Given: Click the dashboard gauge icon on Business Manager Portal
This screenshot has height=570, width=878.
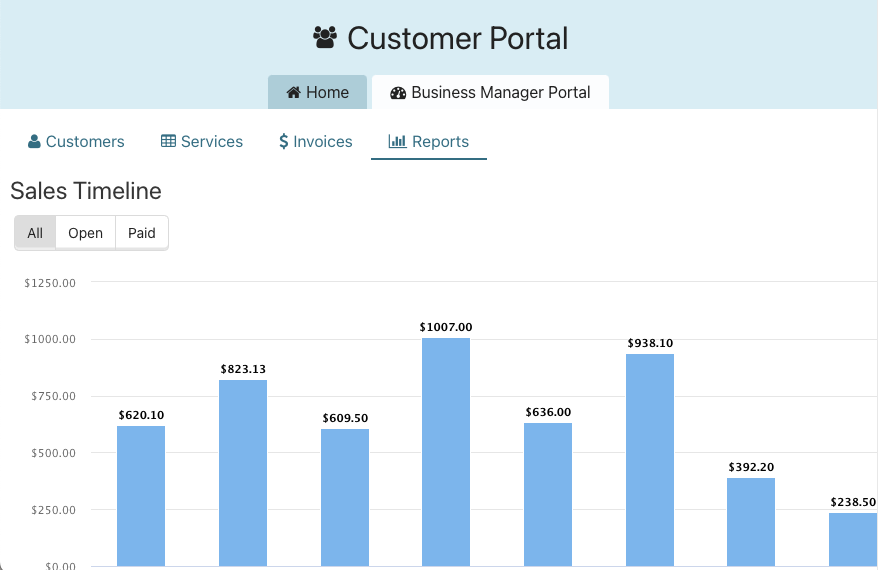Looking at the screenshot, I should [x=398, y=92].
